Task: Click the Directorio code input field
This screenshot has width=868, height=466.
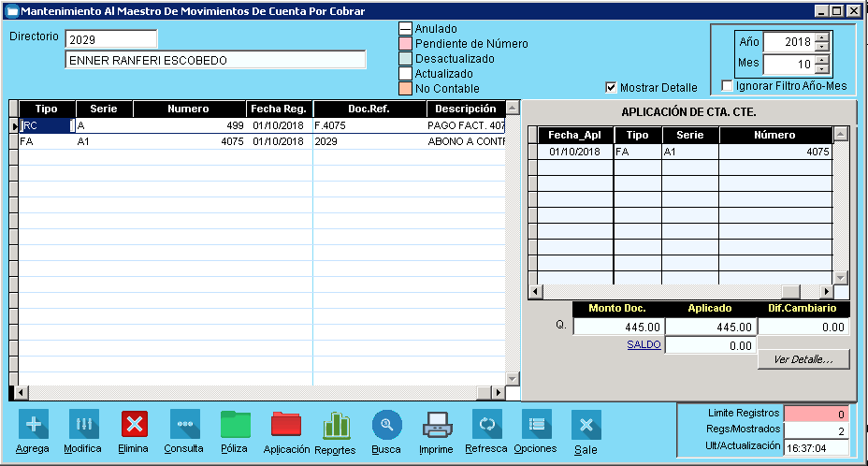Action: point(111,39)
